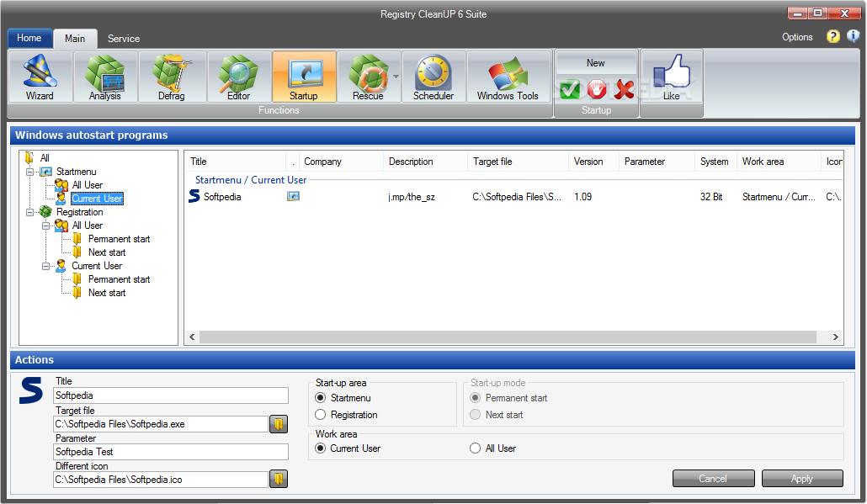The image size is (867, 504).
Task: Sort by the Version column header
Action: pos(593,162)
